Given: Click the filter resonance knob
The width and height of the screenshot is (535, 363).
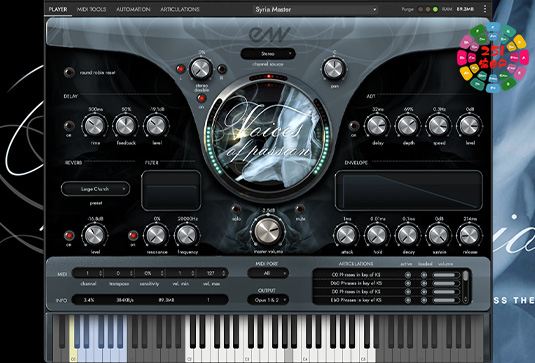Looking at the screenshot, I should click(156, 235).
